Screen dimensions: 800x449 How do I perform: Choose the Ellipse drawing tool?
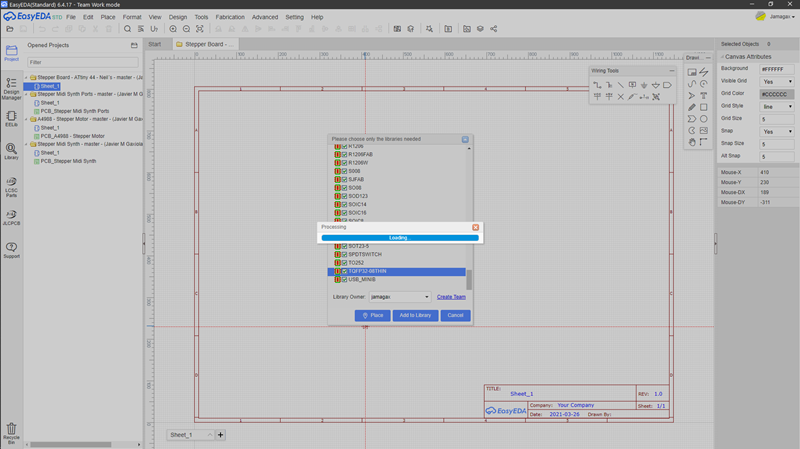pos(704,119)
